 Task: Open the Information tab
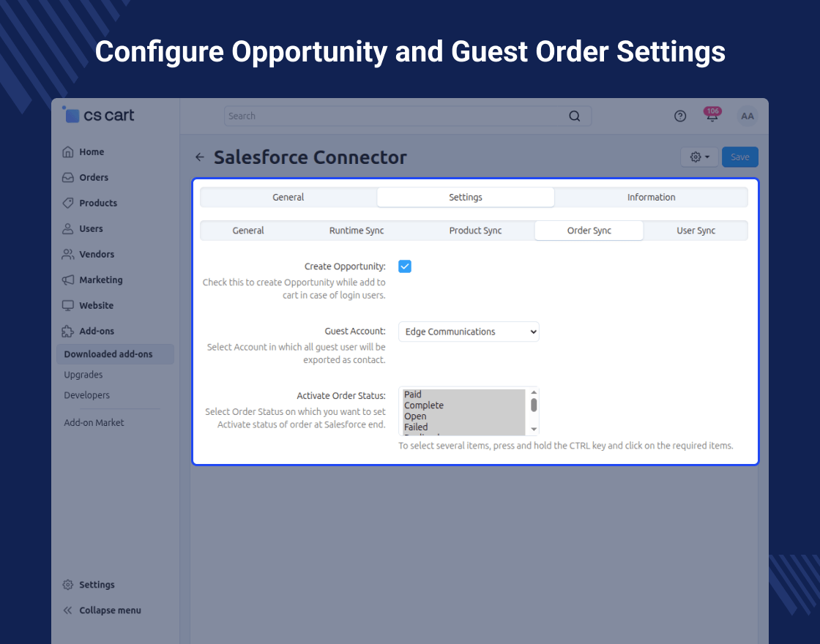click(651, 197)
